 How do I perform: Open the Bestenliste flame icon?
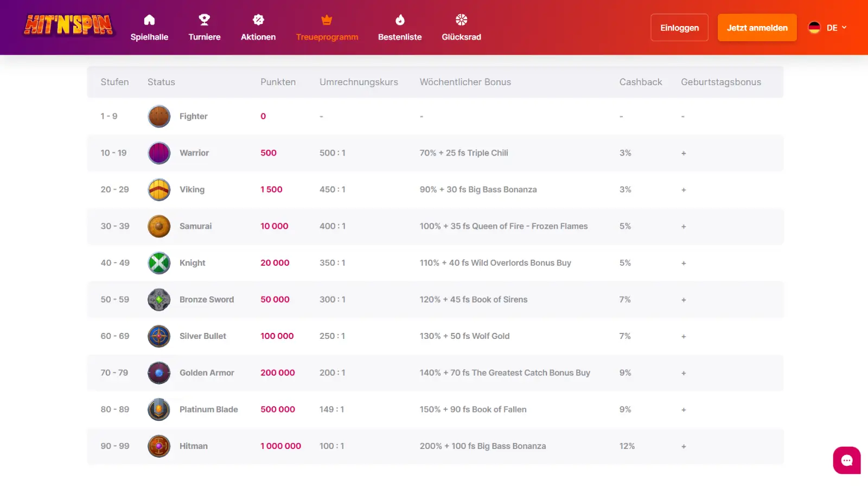400,20
